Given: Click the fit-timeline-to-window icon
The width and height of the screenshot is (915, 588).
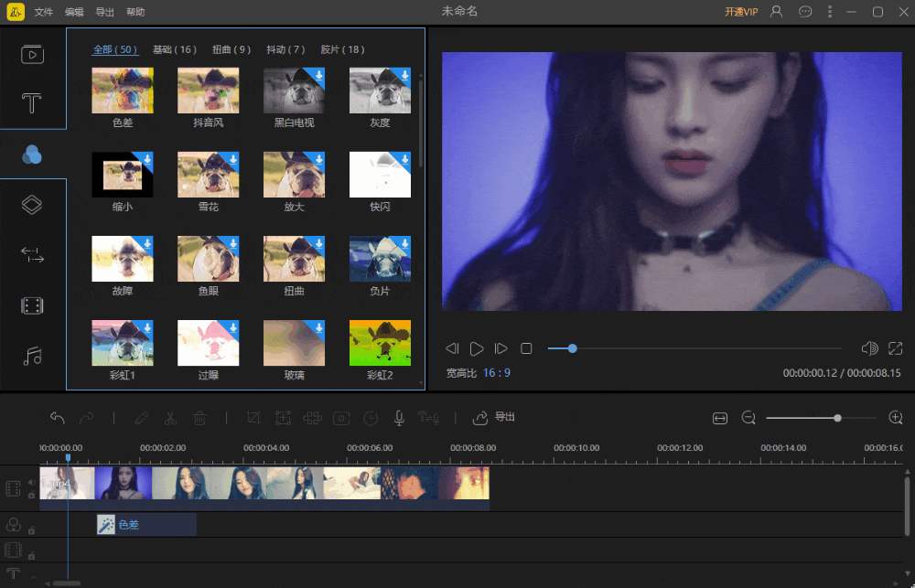Looking at the screenshot, I should (x=720, y=418).
